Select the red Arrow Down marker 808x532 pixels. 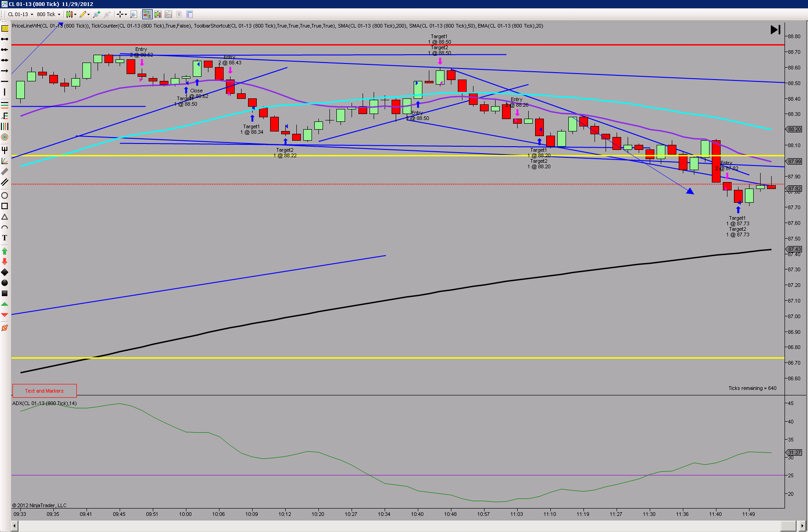point(5,262)
